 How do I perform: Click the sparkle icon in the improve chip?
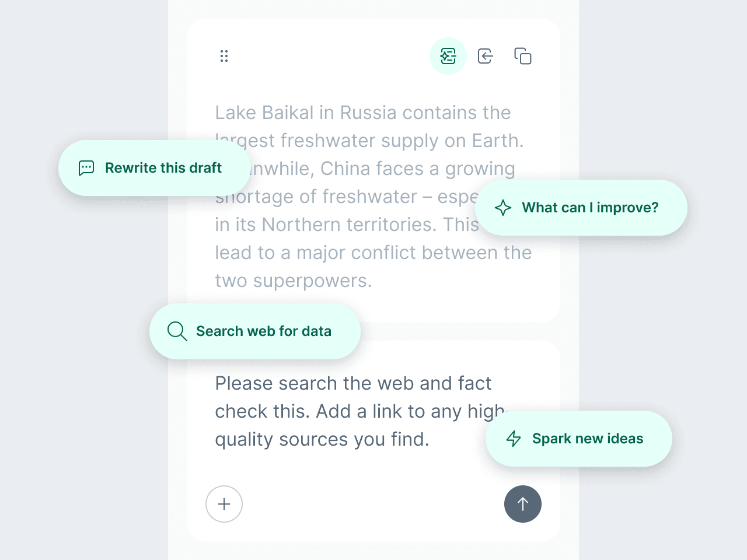tap(503, 208)
